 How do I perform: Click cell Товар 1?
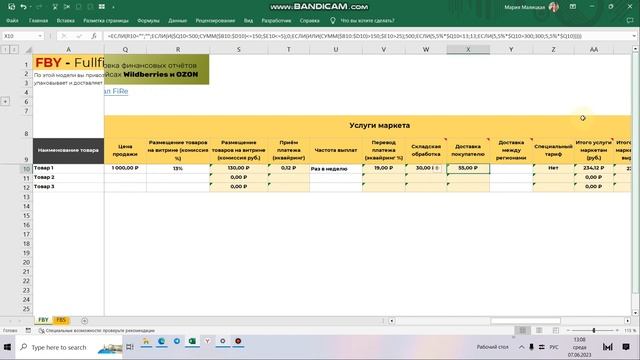[68, 168]
